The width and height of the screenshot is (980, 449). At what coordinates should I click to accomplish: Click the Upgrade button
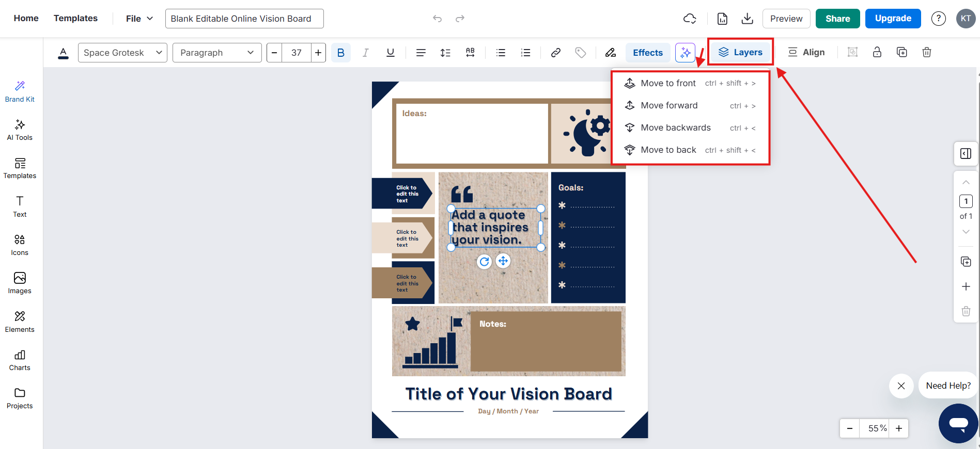pyautogui.click(x=893, y=19)
